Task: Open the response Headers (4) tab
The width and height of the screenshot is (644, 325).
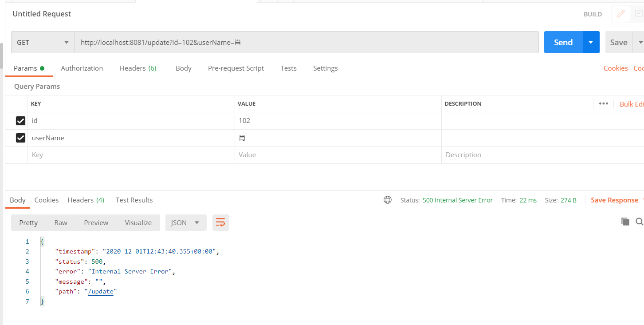Action: click(x=86, y=200)
